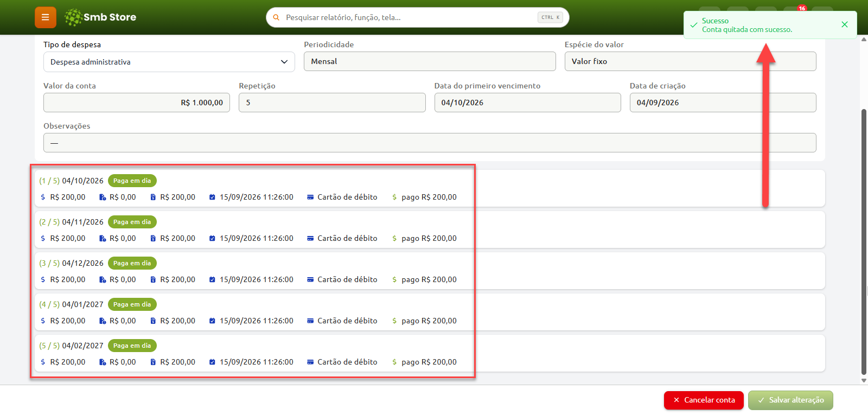Click R$ 0,00 value in installment 3/5
The height and width of the screenshot is (415, 868).
coord(123,279)
